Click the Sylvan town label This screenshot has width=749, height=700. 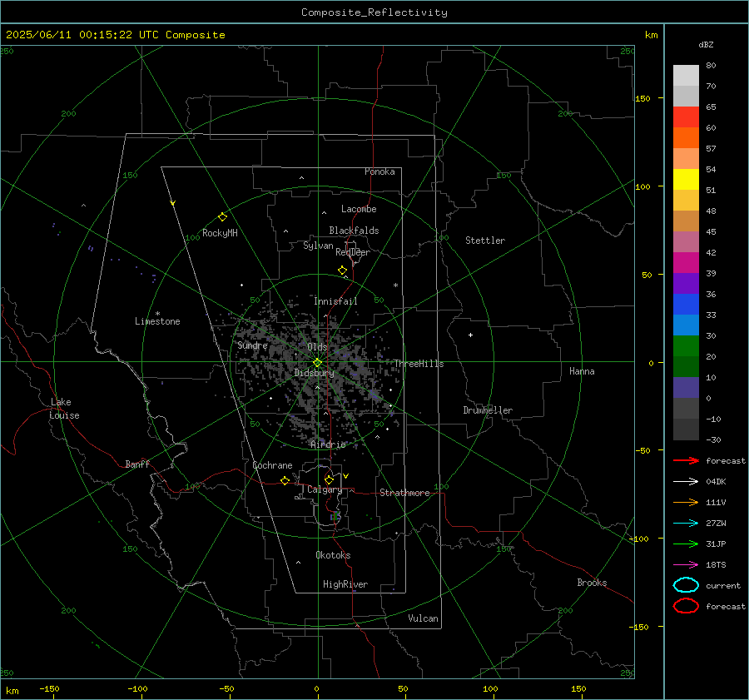pyautogui.click(x=318, y=246)
